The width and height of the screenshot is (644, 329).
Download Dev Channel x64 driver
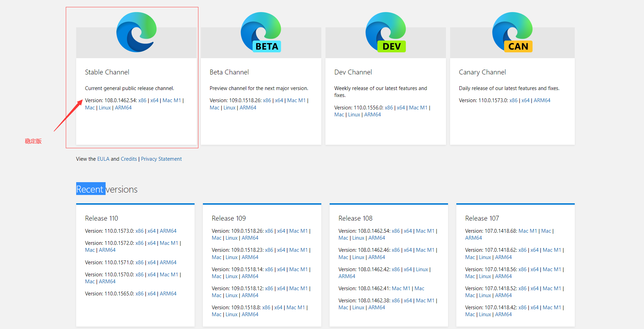[401, 108]
